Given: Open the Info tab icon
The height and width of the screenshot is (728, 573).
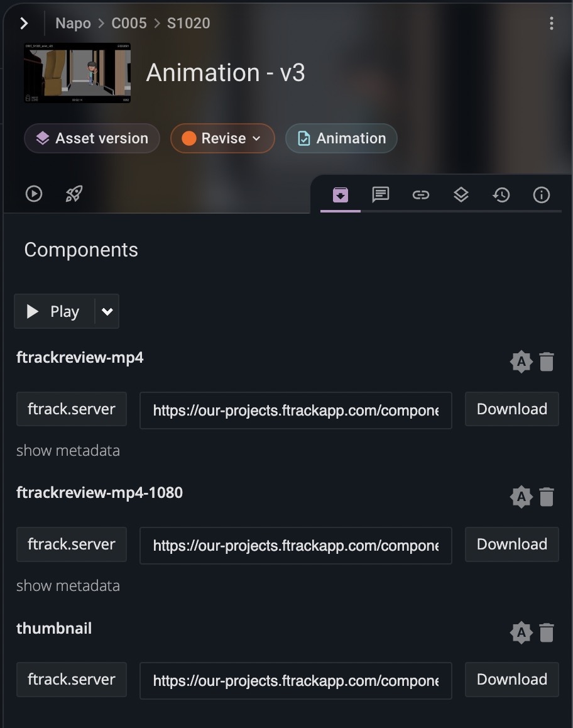Looking at the screenshot, I should pos(542,194).
